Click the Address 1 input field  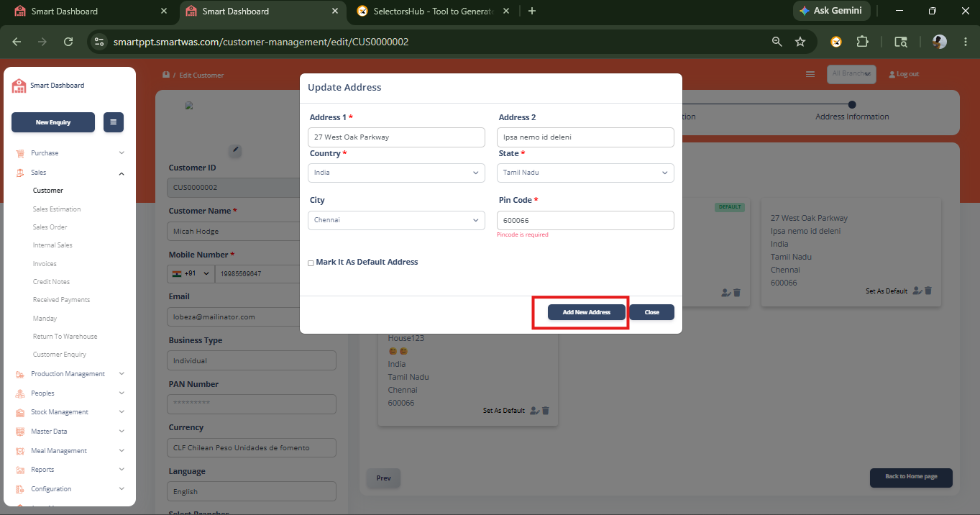click(397, 137)
